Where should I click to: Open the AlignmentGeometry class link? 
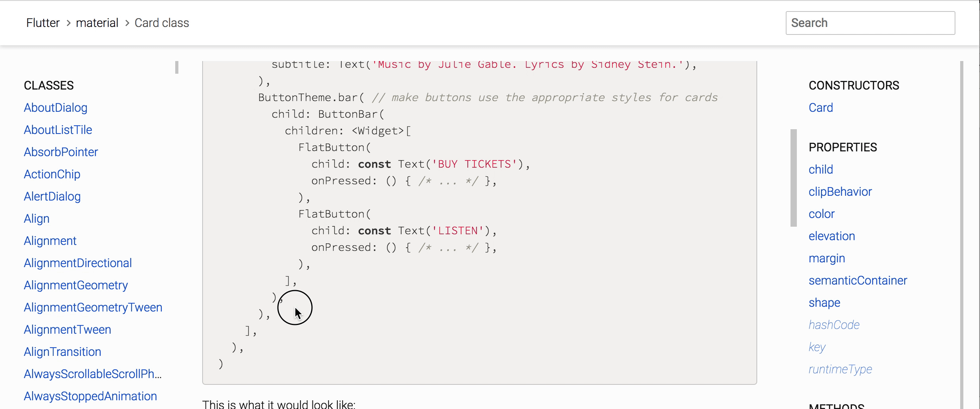tap(76, 285)
